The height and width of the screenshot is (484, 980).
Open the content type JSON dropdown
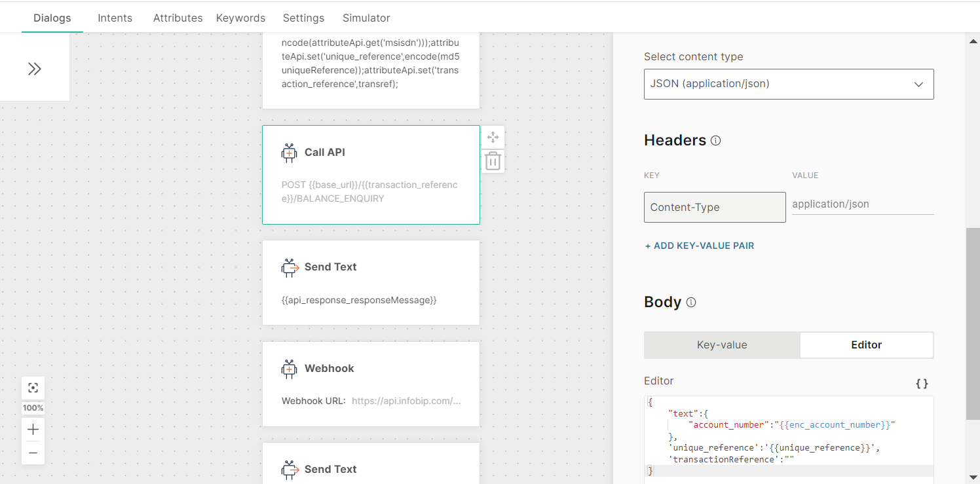pos(788,84)
